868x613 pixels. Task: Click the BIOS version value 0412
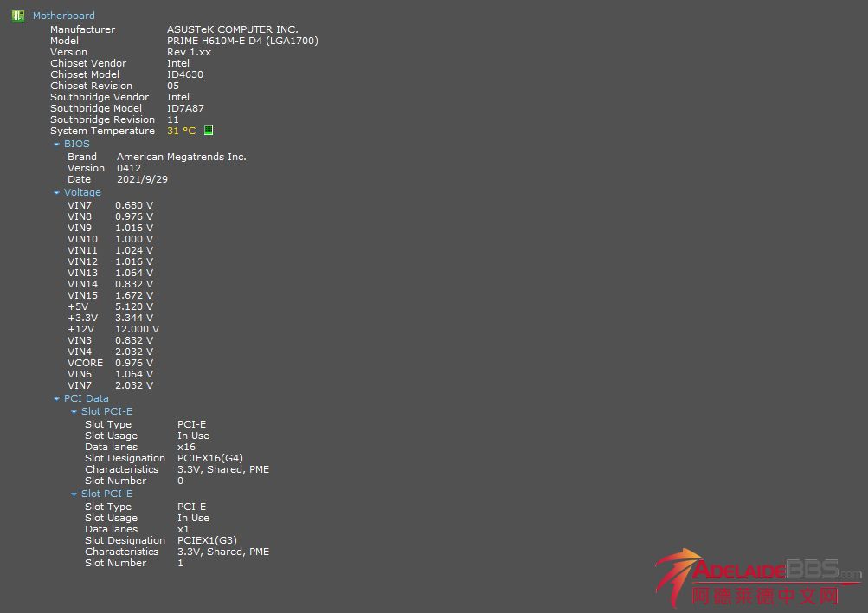tap(128, 168)
